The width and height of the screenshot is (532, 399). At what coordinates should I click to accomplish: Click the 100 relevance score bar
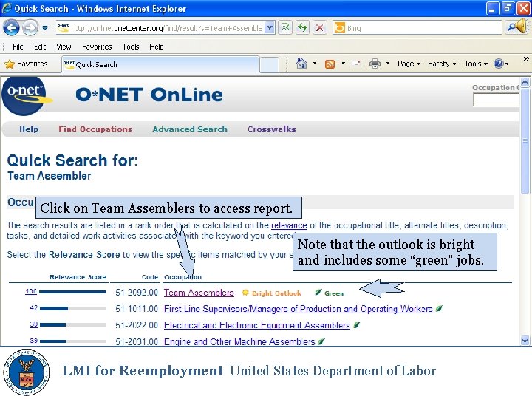[x=72, y=292]
